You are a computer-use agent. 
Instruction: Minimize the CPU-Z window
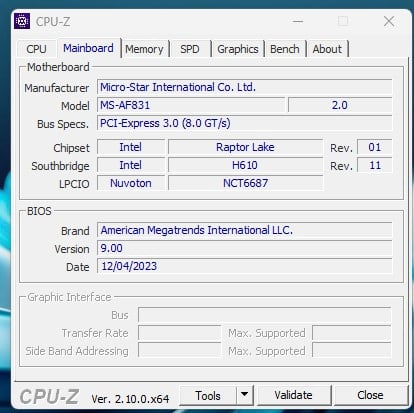coord(298,22)
